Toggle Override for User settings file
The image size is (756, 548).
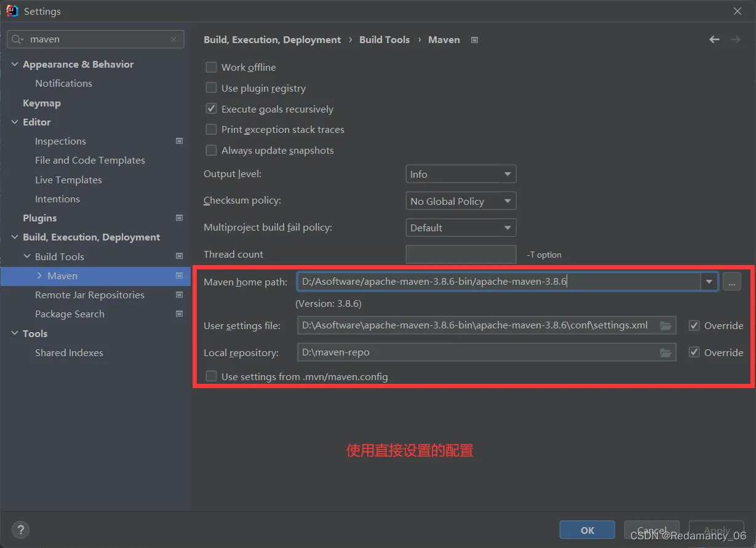(694, 325)
